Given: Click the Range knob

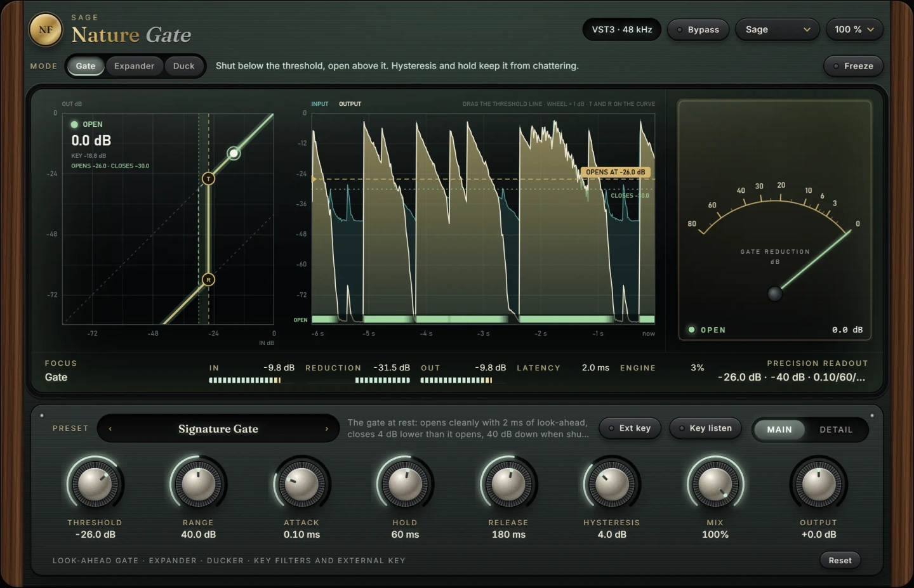Looking at the screenshot, I should coord(198,485).
